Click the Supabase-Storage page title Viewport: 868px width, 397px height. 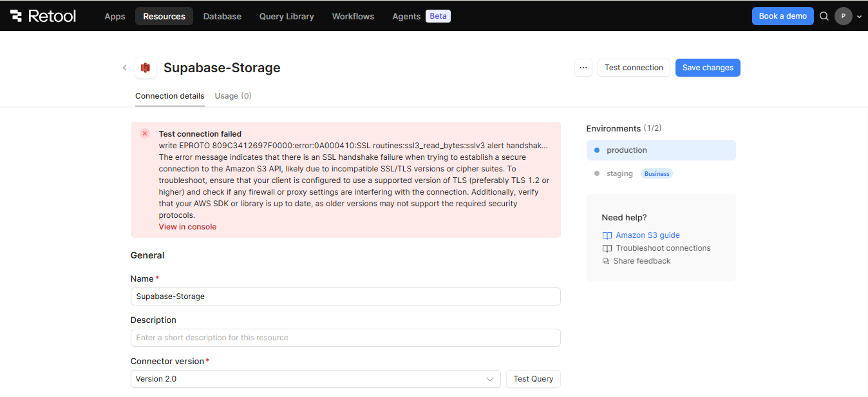point(222,68)
